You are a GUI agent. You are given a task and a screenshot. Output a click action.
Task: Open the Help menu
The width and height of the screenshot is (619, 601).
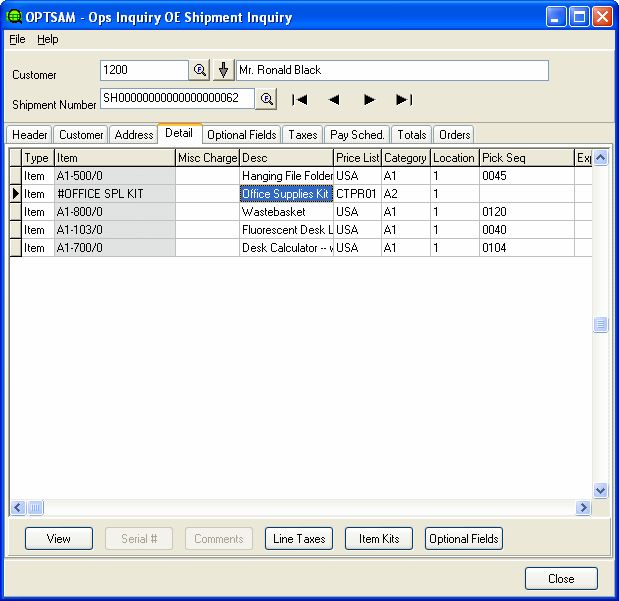coord(48,39)
